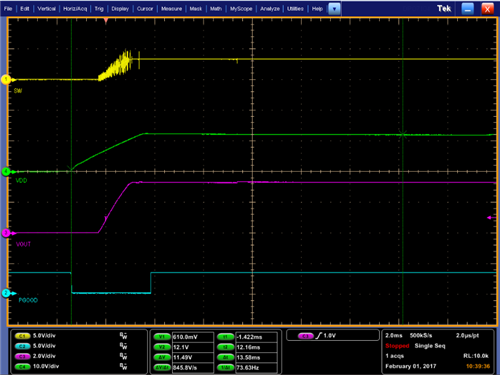Click the C4 10.0V/div scale readout
This screenshot has width=500, height=375.
point(46,366)
